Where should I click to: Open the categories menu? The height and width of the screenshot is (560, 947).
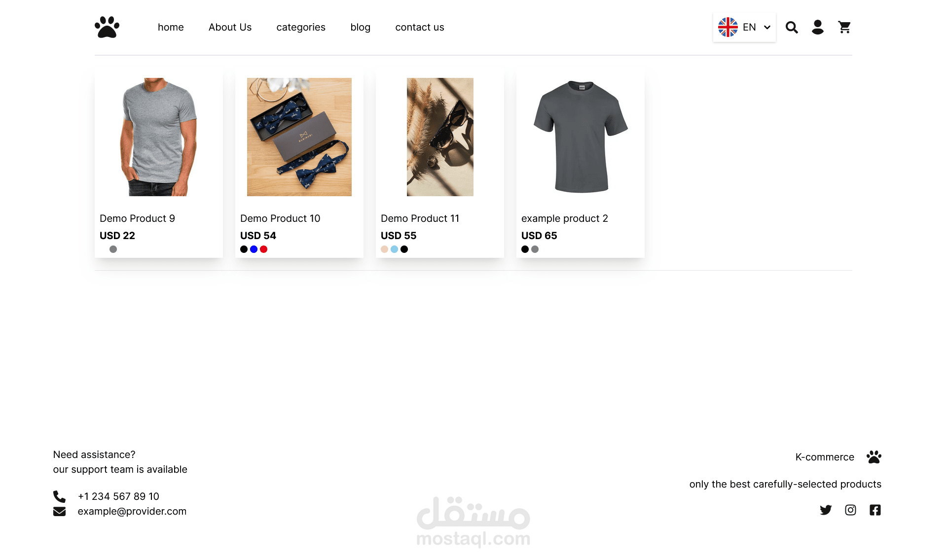301,27
